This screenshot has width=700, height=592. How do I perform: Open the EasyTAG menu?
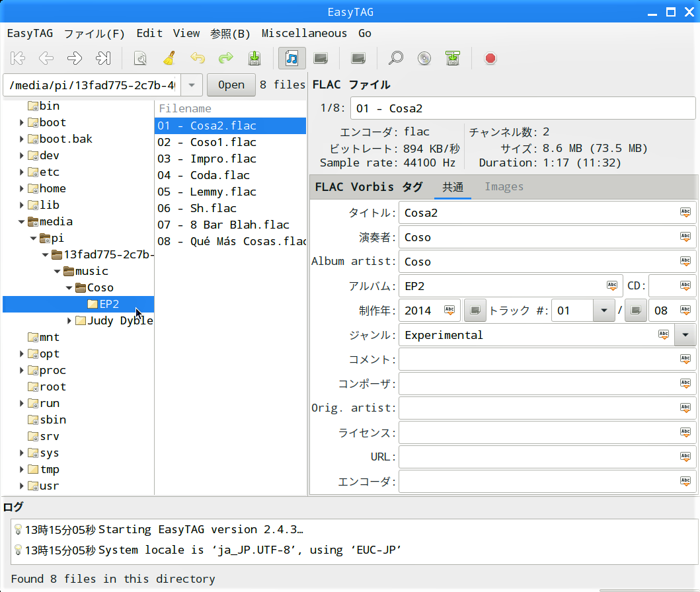(30, 34)
